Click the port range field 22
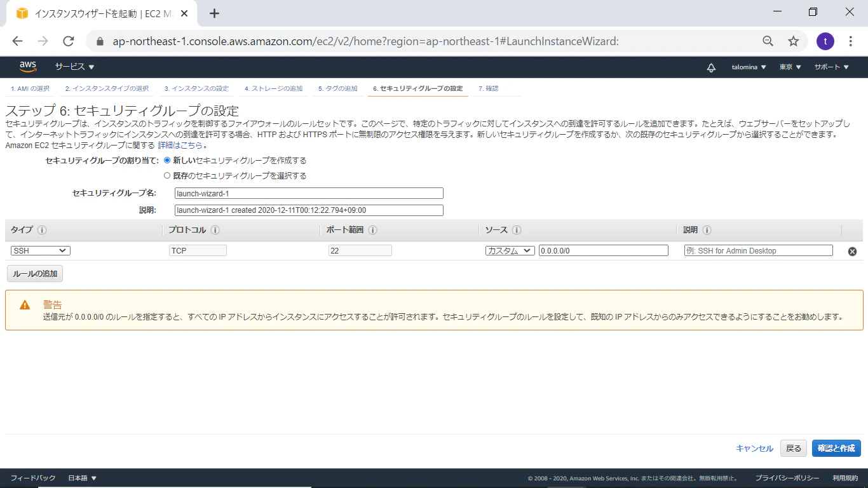The height and width of the screenshot is (488, 868). tap(360, 251)
